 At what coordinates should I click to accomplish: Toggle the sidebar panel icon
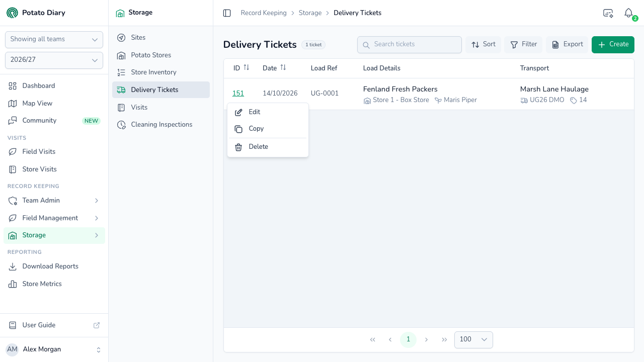pos(227,13)
